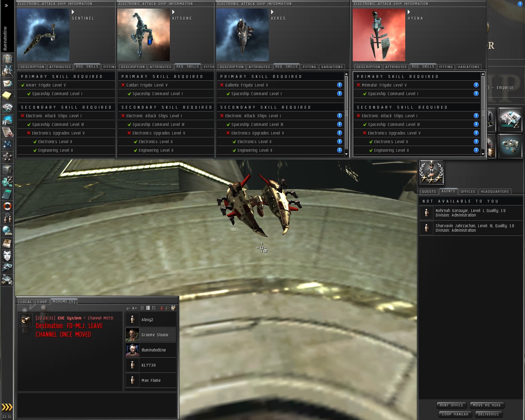Expand the Sentinel window menu arrow
This screenshot has width=525, height=420.
click(73, 12)
